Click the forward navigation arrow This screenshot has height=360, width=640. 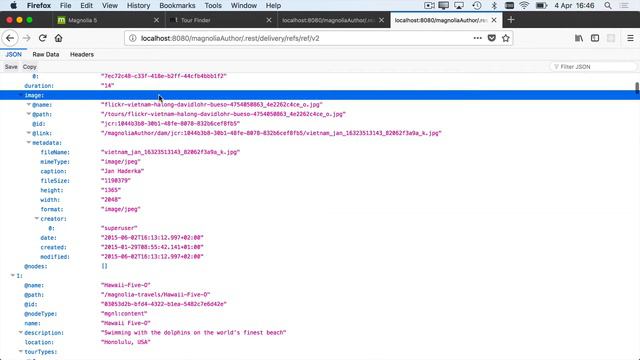27,38
